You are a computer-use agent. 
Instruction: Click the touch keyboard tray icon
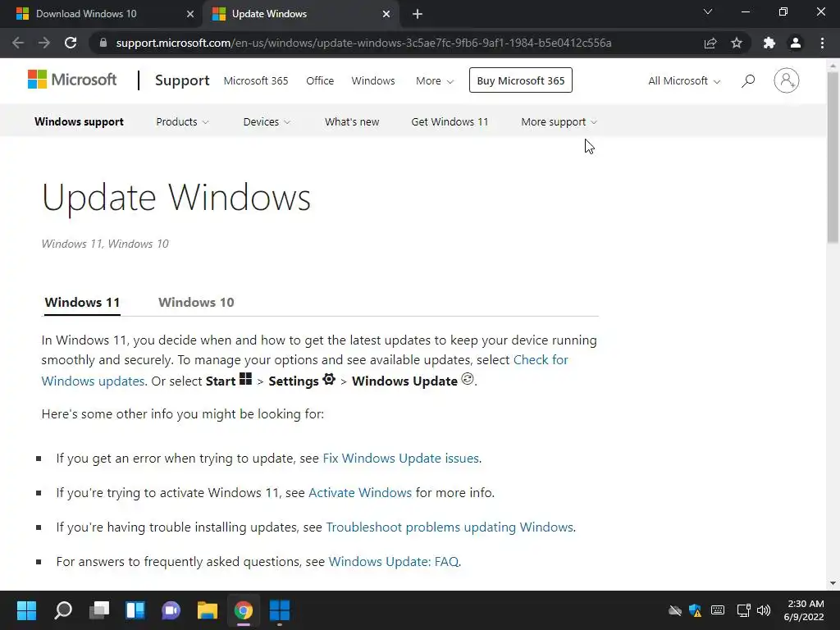(x=718, y=610)
